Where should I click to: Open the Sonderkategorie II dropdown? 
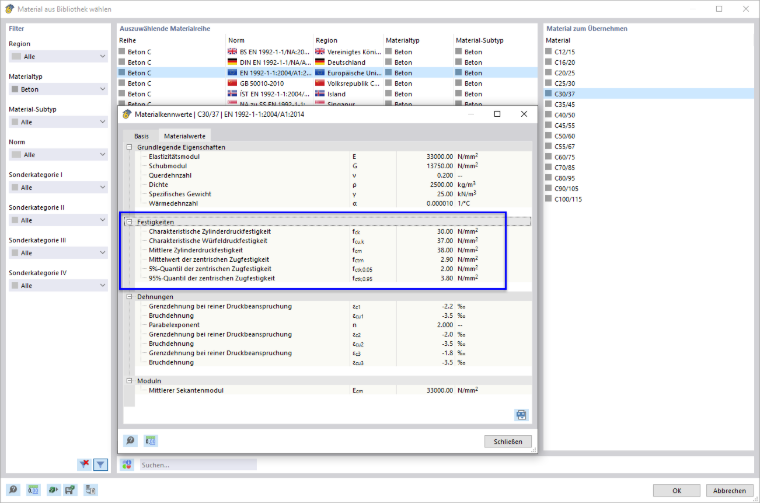[58, 220]
